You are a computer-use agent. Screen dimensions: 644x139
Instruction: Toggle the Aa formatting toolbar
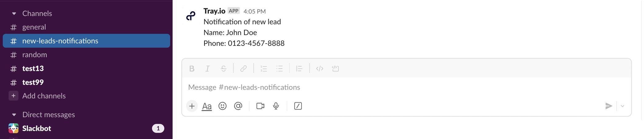pyautogui.click(x=207, y=106)
